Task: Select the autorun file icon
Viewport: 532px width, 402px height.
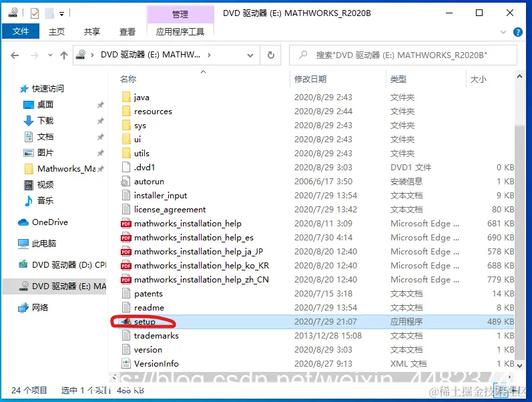Action: coord(126,182)
